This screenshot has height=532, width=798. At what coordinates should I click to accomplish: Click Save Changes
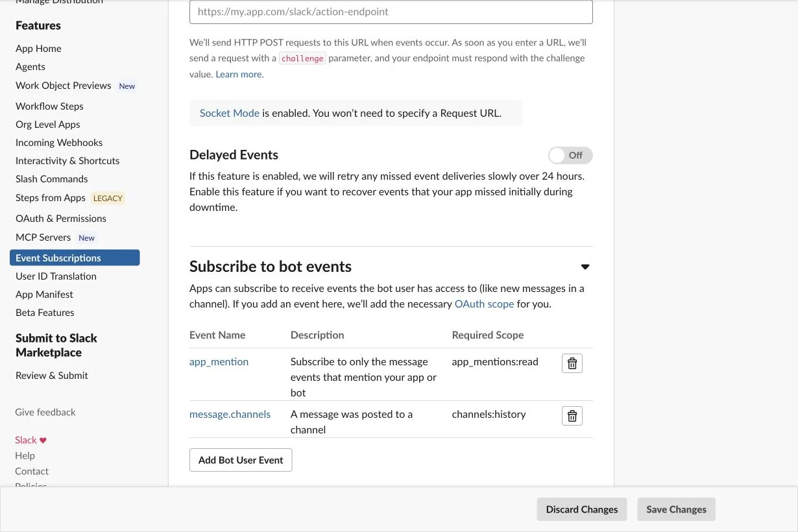click(x=676, y=509)
